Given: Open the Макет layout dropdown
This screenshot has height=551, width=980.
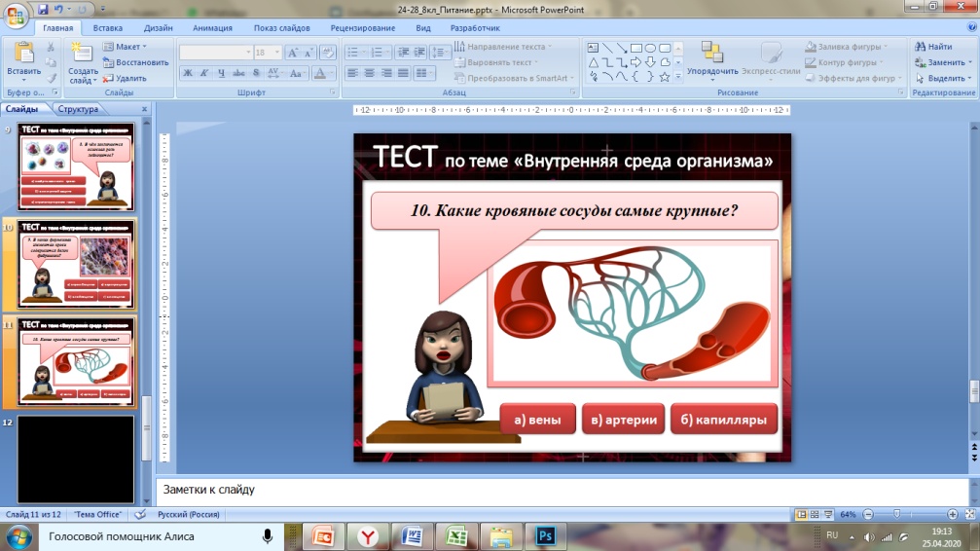Looking at the screenshot, I should point(127,47).
